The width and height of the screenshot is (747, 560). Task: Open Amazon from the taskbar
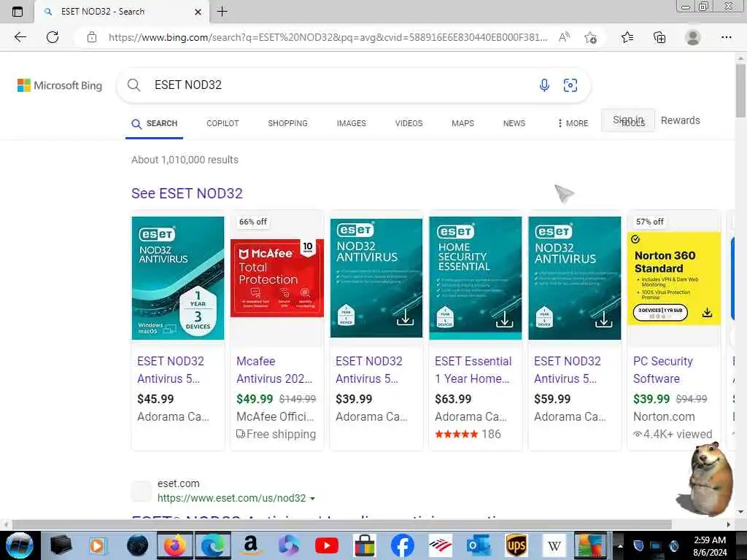(250, 545)
